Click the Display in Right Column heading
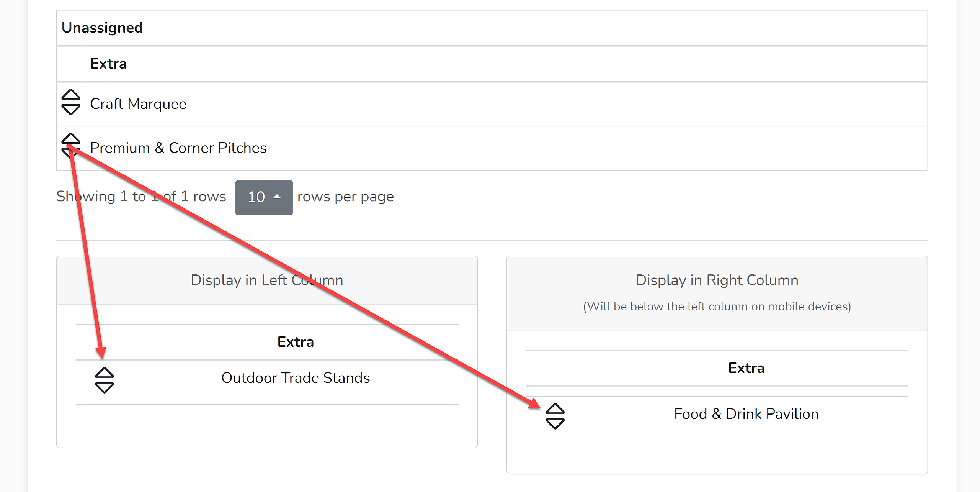Image resolution: width=980 pixels, height=492 pixels. tap(717, 280)
